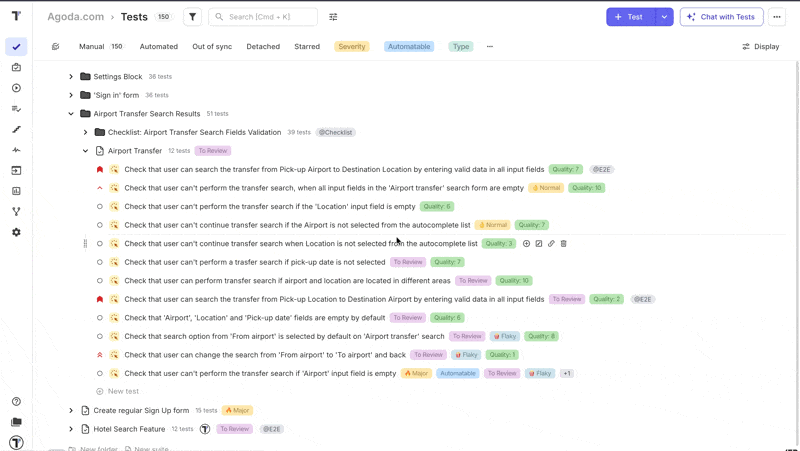Select the Manual tab

click(x=101, y=46)
